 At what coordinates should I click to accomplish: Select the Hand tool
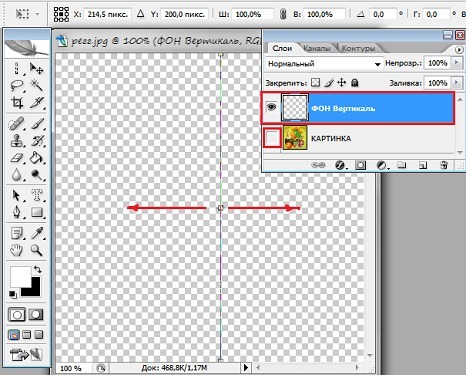(x=17, y=250)
